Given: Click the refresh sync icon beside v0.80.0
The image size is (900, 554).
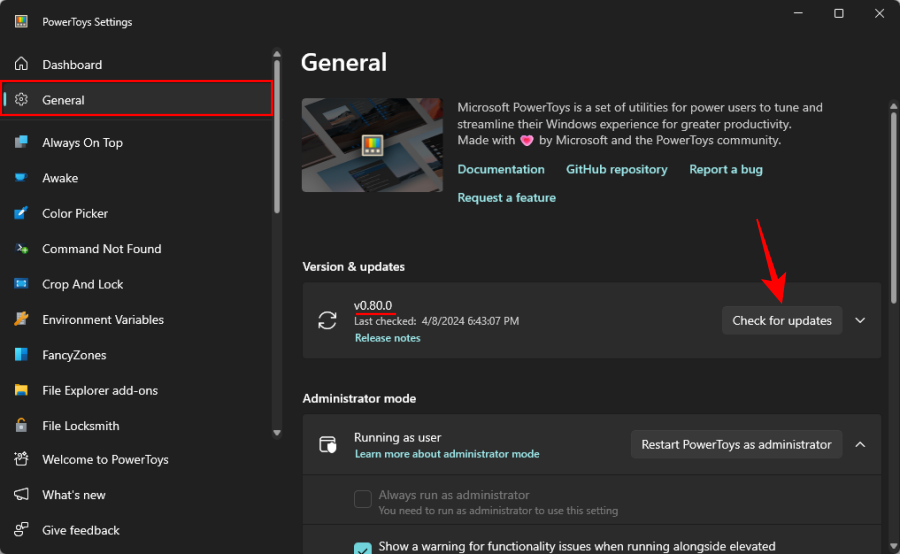Looking at the screenshot, I should click(327, 320).
